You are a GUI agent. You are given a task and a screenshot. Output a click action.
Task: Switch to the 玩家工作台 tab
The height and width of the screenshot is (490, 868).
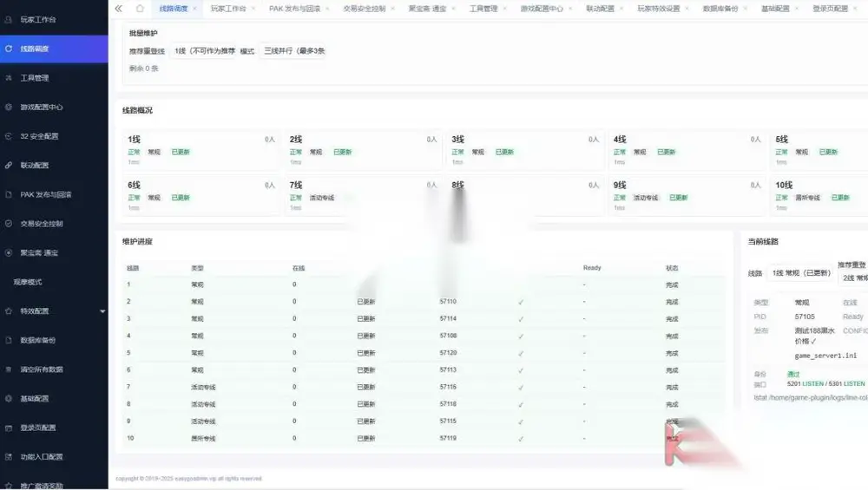tap(228, 9)
